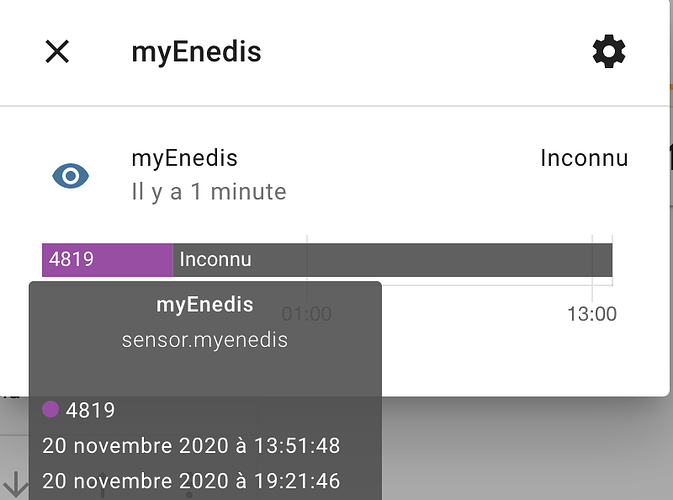Click the Inconnu state value at right

pos(584,158)
